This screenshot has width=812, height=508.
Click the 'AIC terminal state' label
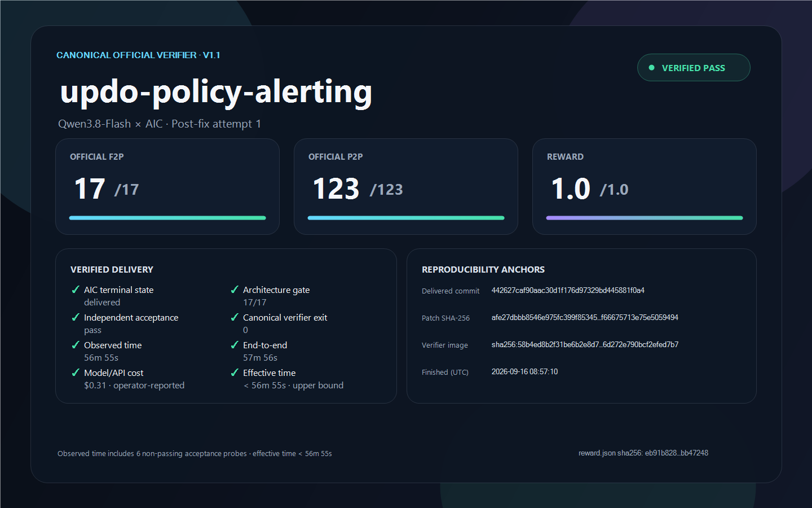[x=119, y=290]
